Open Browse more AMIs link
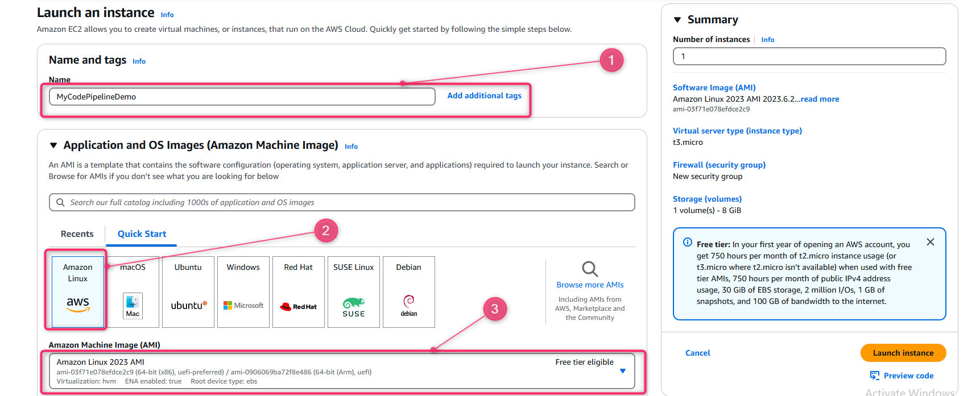The image size is (980, 396). pyautogui.click(x=590, y=285)
